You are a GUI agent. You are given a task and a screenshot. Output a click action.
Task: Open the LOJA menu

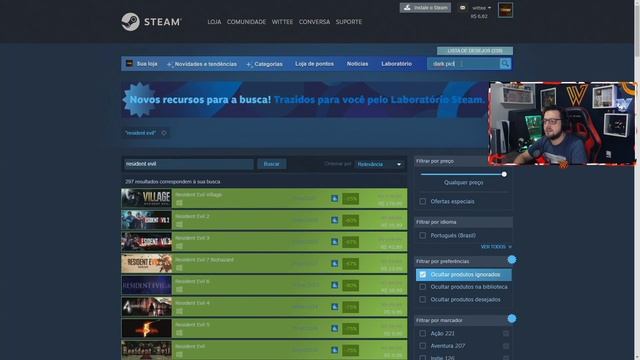214,22
